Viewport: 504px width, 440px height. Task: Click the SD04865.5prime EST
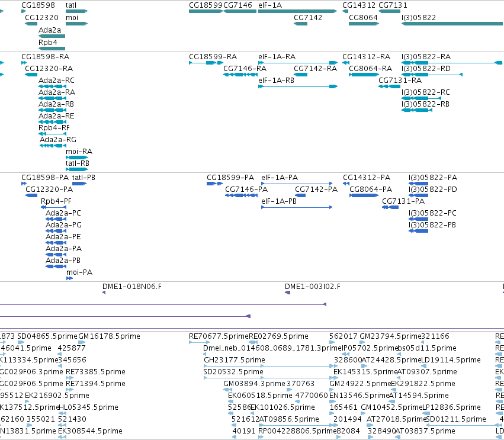point(21,342)
